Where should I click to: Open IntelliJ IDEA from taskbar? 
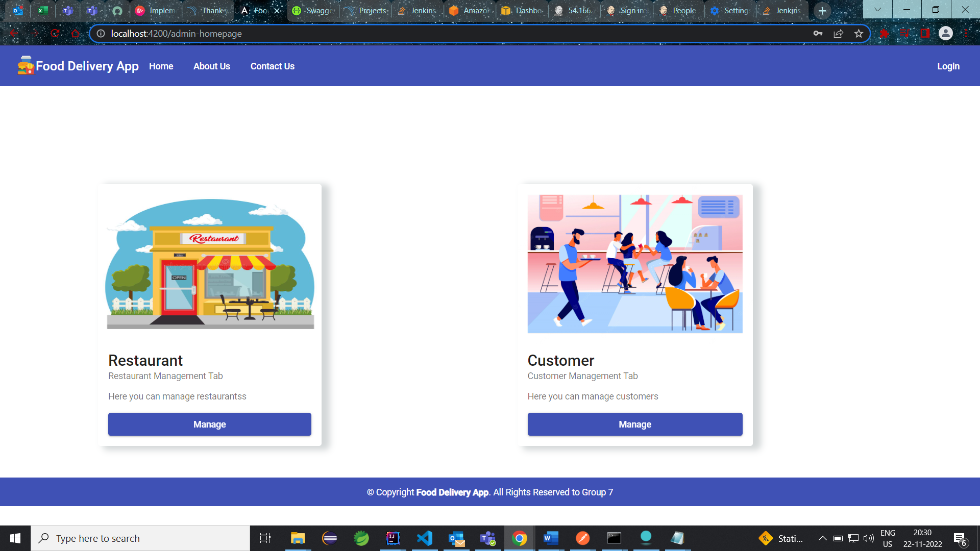click(393, 538)
